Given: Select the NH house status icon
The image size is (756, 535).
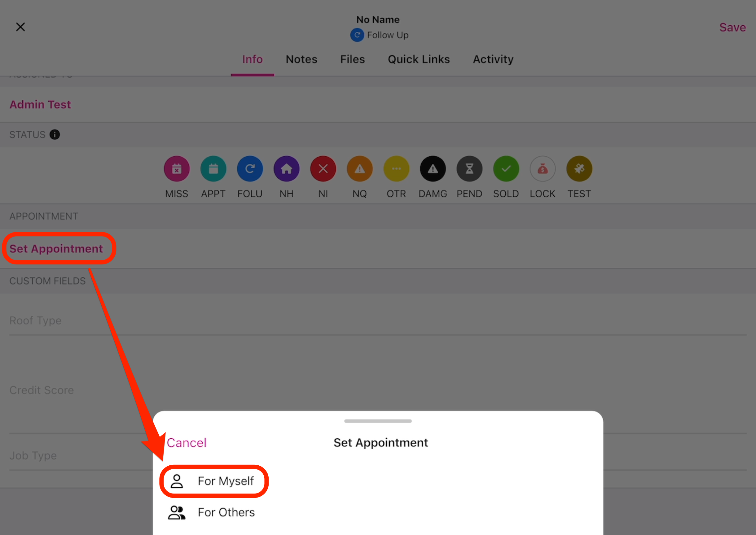Looking at the screenshot, I should [x=287, y=169].
